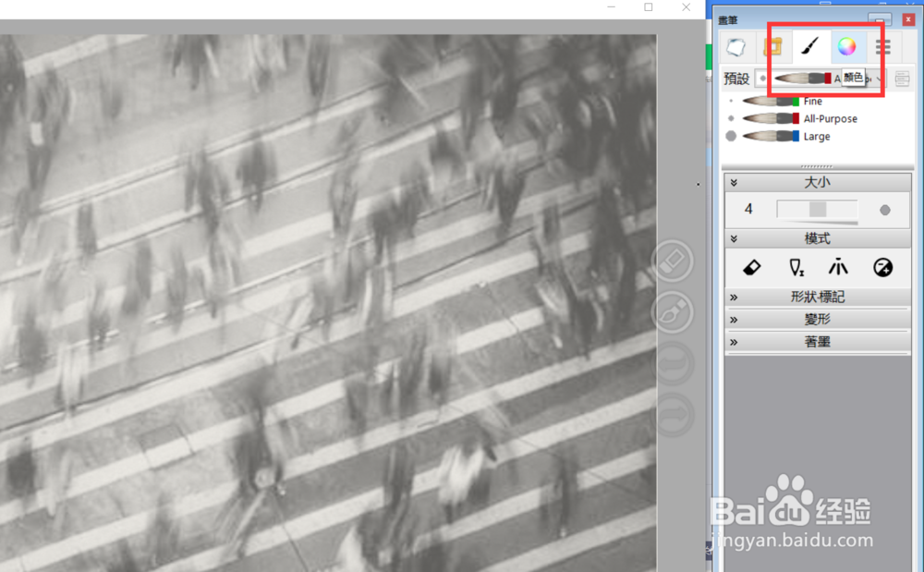Open the 預設 brush preset dropdown
The width and height of the screenshot is (924, 572).
pos(821,79)
